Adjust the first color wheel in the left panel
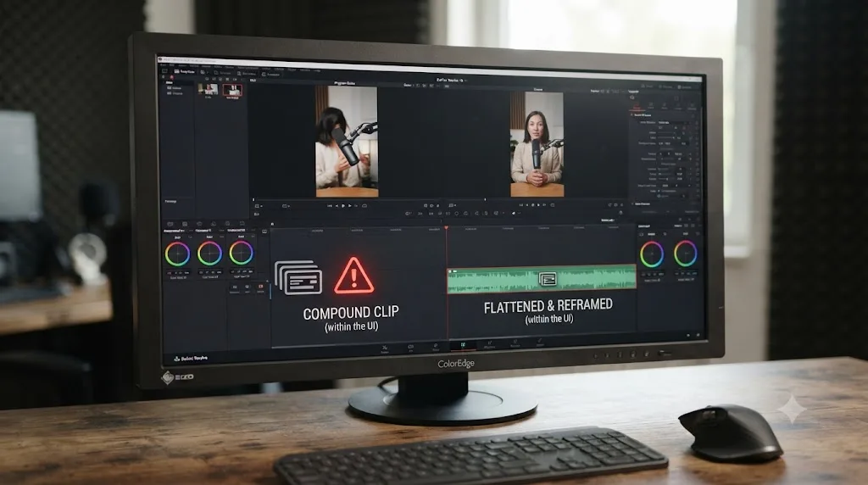868x485 pixels. 177,254
